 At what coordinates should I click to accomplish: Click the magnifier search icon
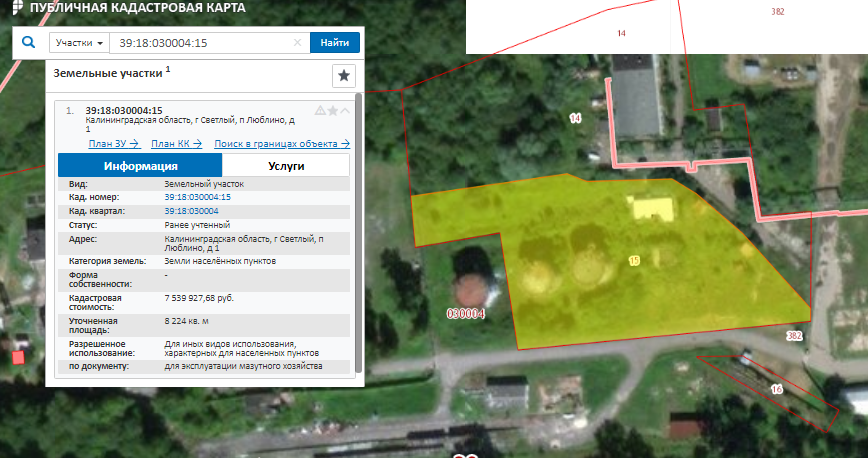(29, 43)
